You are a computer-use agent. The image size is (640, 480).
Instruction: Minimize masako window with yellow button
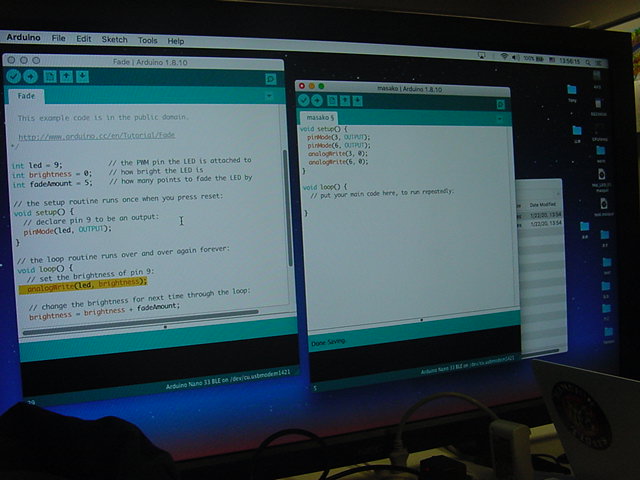tap(311, 86)
